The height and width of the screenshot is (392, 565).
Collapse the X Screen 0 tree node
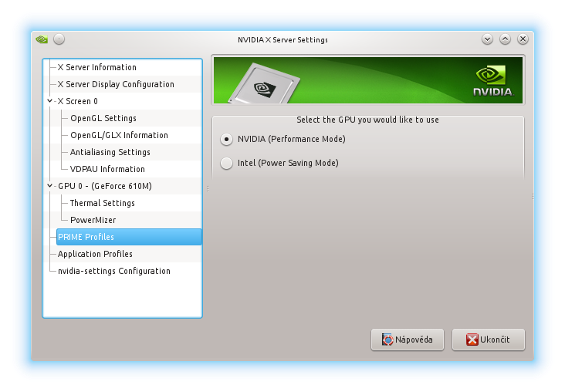[x=49, y=101]
